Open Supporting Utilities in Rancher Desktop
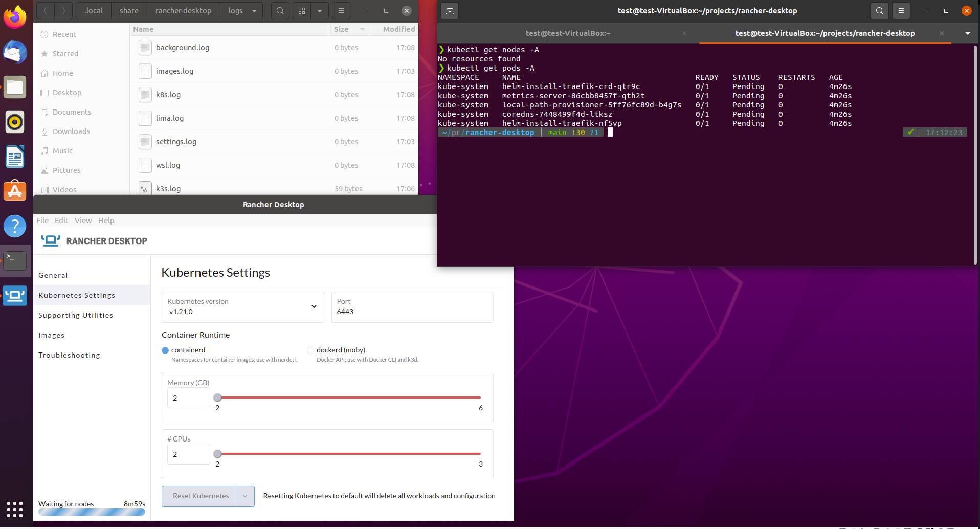The width and height of the screenshot is (980, 529). [76, 315]
